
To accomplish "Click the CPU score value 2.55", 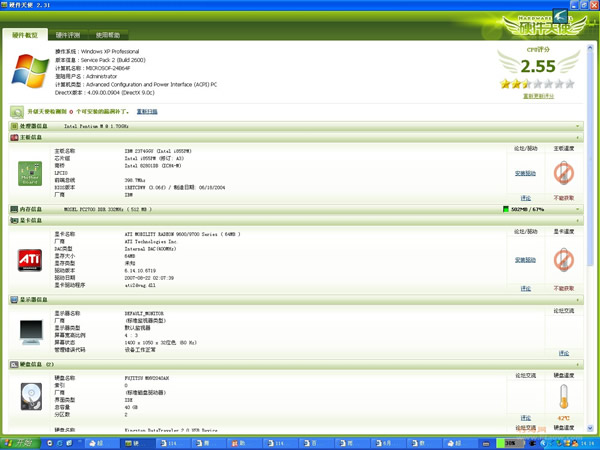I will [538, 67].
